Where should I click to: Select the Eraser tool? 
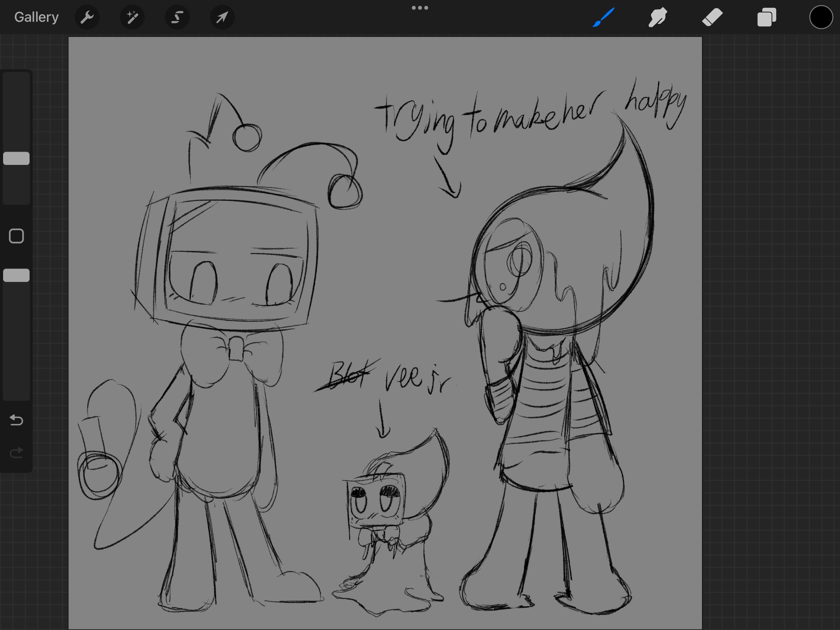(712, 17)
